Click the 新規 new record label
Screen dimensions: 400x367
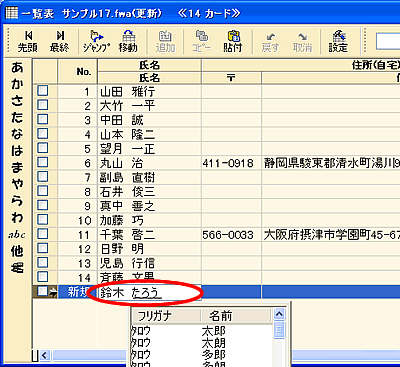(78, 292)
